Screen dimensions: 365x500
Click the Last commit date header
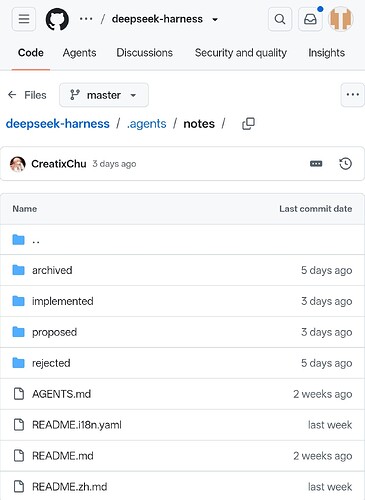315,209
